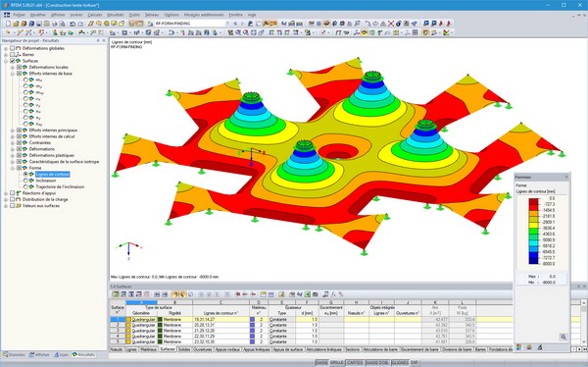Expand the Efforts internes principaux node
The image size is (588, 367).
[13, 131]
